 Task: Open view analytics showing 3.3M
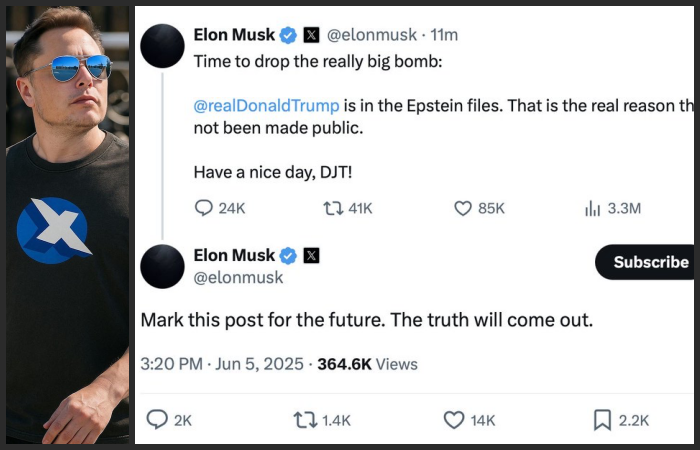[592, 208]
